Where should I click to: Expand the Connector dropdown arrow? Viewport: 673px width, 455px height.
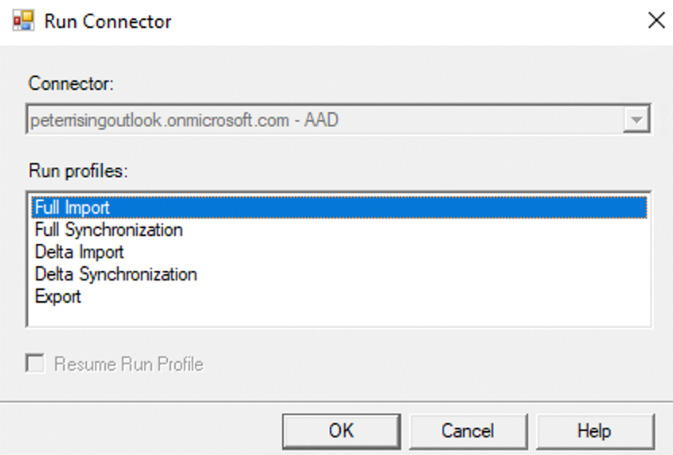click(636, 119)
